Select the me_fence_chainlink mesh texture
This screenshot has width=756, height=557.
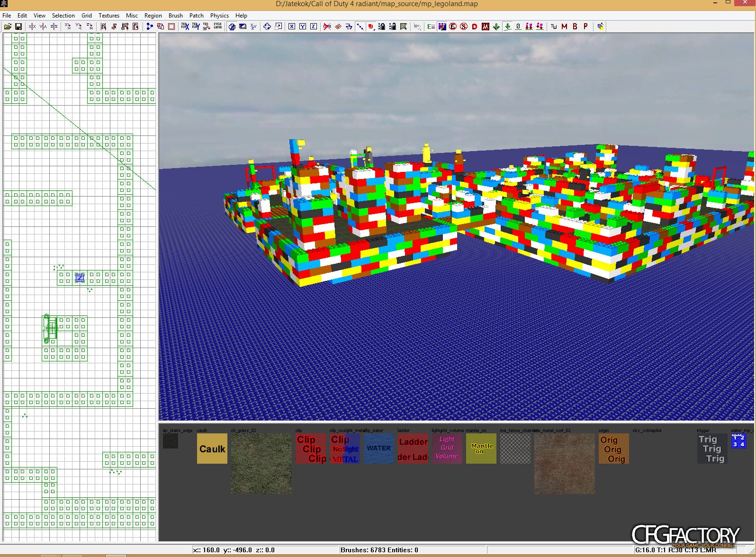click(x=515, y=449)
